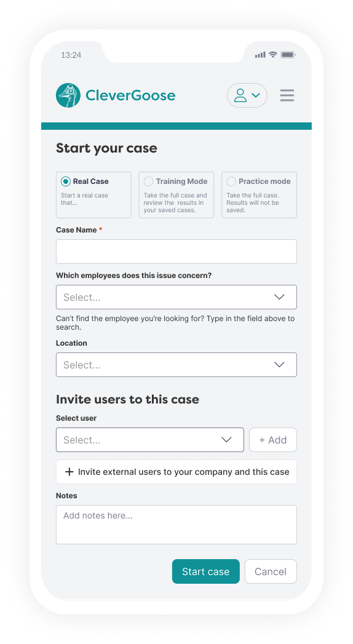Click the plus icon for inviting external users
Image resolution: width=353 pixels, height=644 pixels.
pyautogui.click(x=69, y=472)
